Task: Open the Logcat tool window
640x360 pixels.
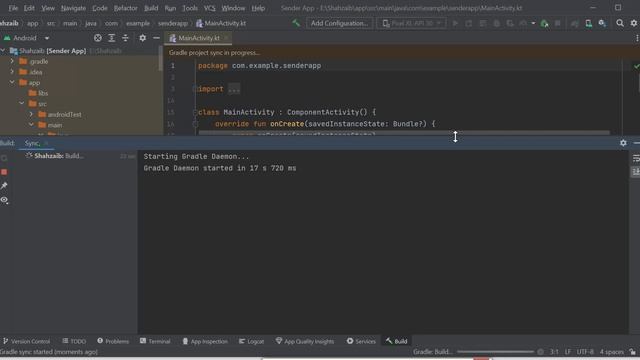Action: pos(251,341)
